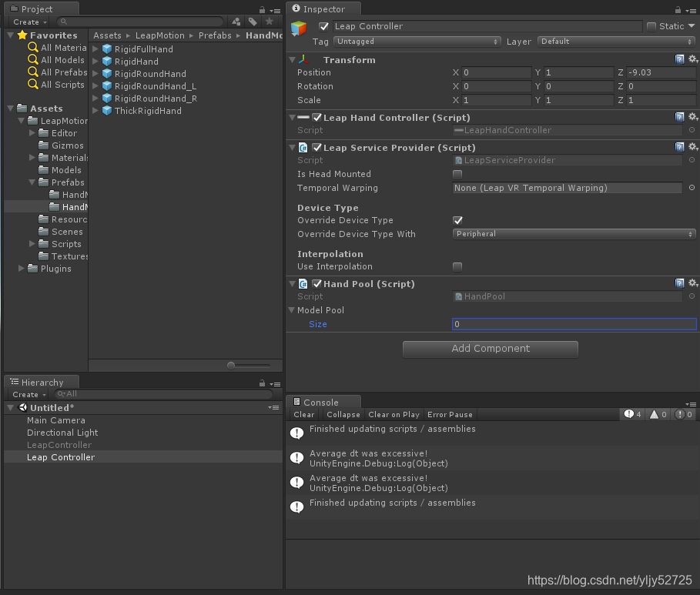700x595 pixels.
Task: Open the Inspector panel options menu icon
Action: pyautogui.click(x=691, y=10)
